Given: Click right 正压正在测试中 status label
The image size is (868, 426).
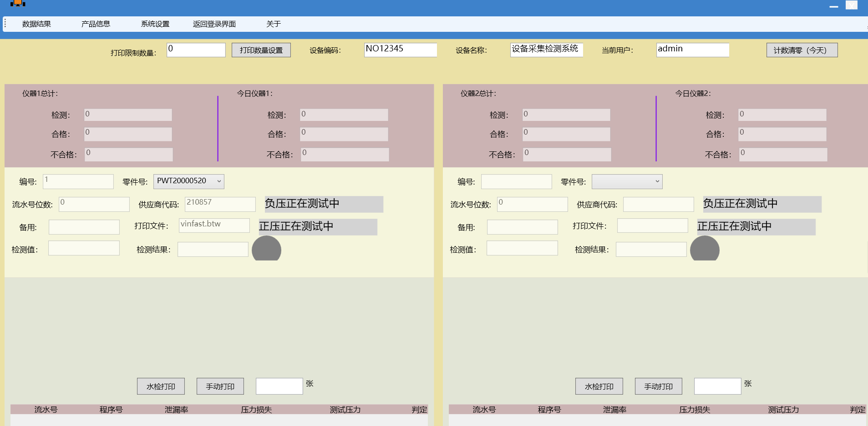Looking at the screenshot, I should point(756,227).
